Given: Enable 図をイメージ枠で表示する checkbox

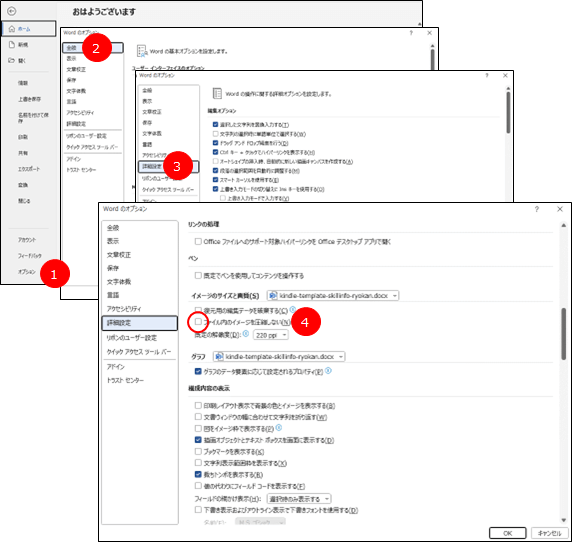Looking at the screenshot, I should pos(198,428).
